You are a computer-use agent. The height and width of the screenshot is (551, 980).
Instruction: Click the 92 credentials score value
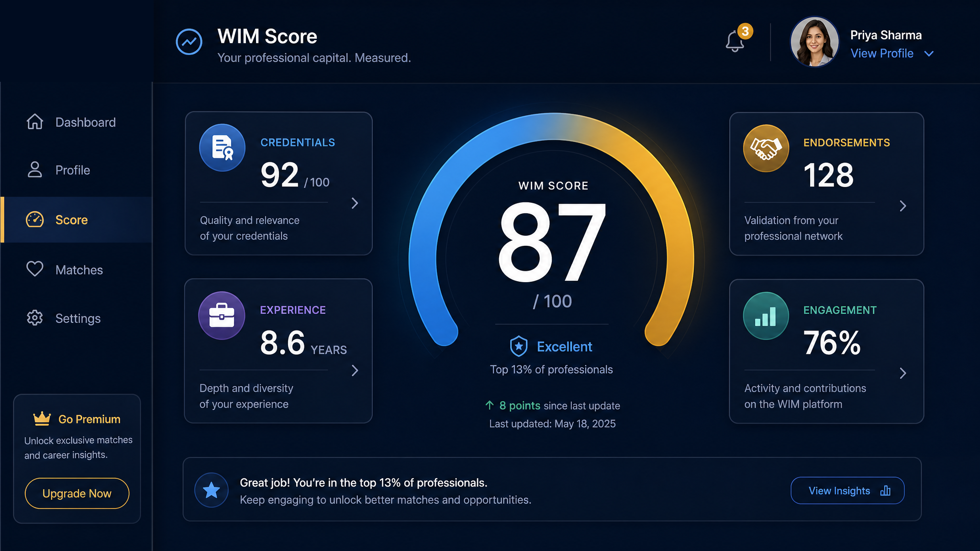pos(280,175)
